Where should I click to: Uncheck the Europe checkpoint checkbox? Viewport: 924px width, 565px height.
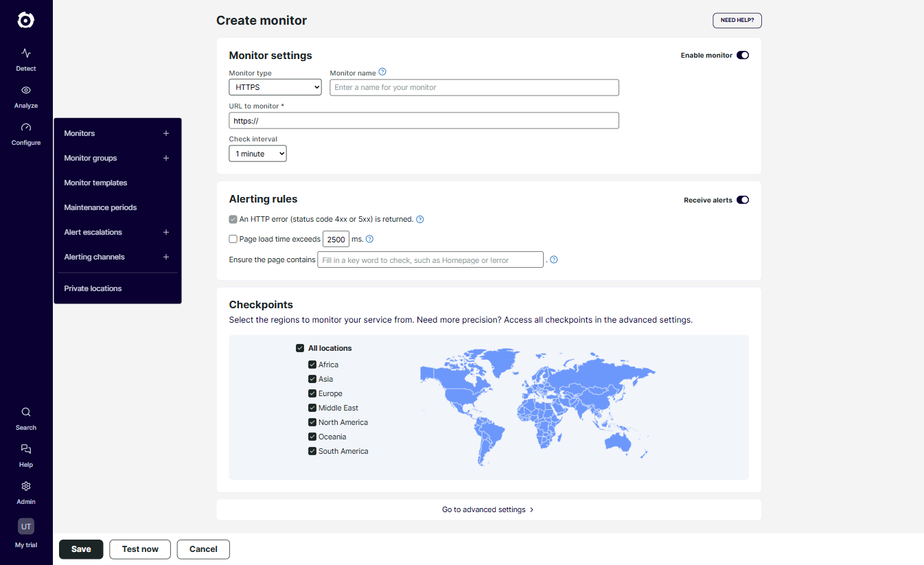pos(312,393)
